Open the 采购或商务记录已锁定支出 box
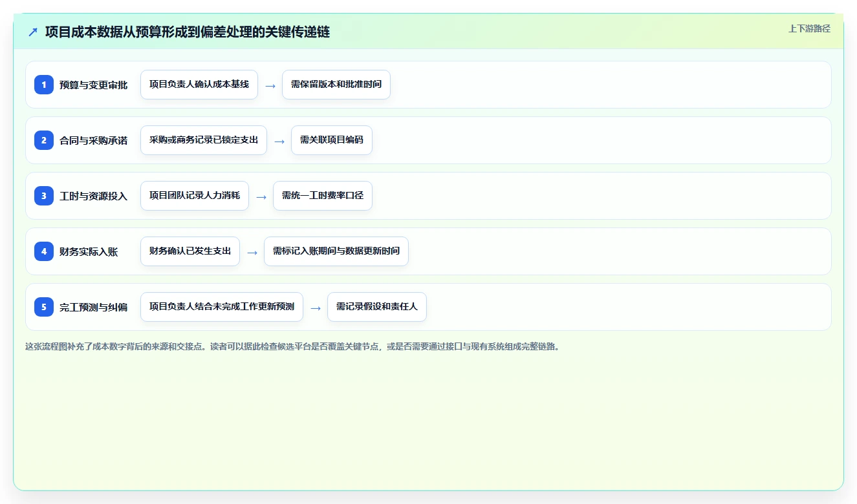Screen dimensions: 857x504 click(x=204, y=140)
